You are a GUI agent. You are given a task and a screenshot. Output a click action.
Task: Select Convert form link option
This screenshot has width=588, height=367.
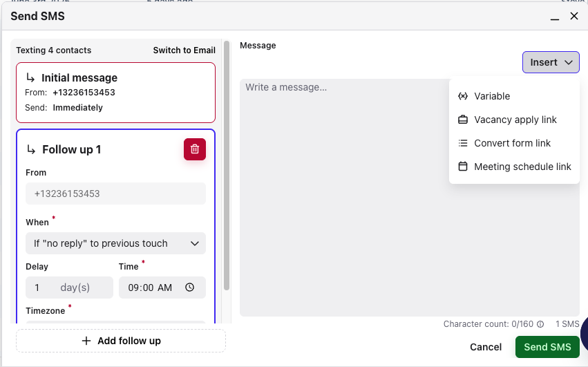click(x=514, y=143)
